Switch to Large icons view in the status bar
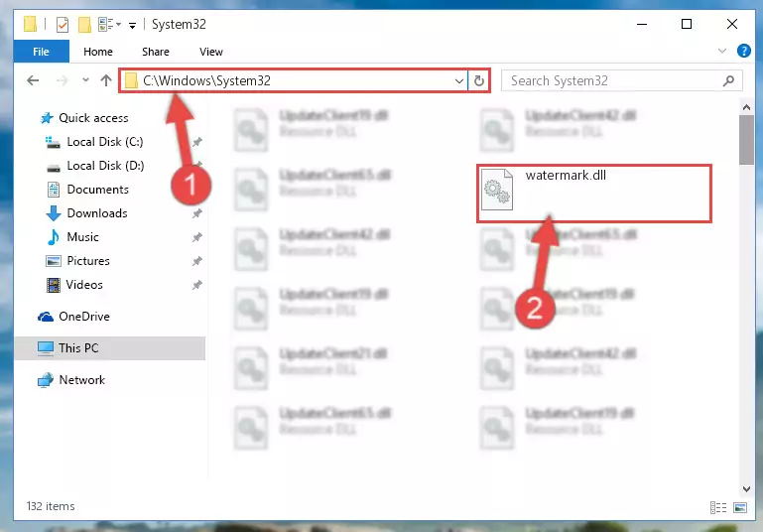763x532 pixels. [740, 507]
